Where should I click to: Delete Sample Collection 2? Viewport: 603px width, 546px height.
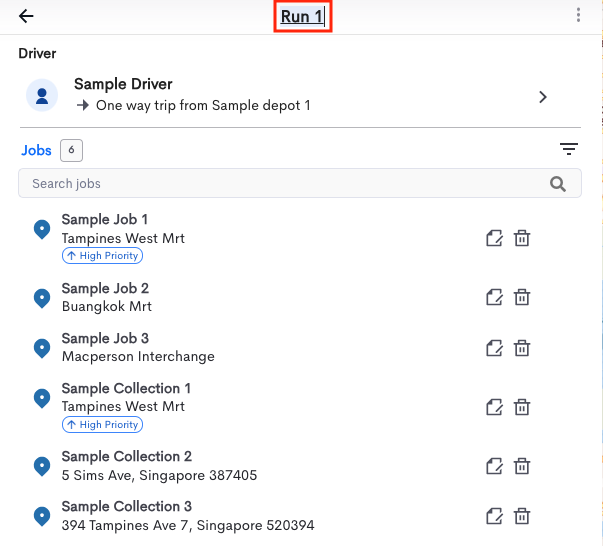click(522, 466)
